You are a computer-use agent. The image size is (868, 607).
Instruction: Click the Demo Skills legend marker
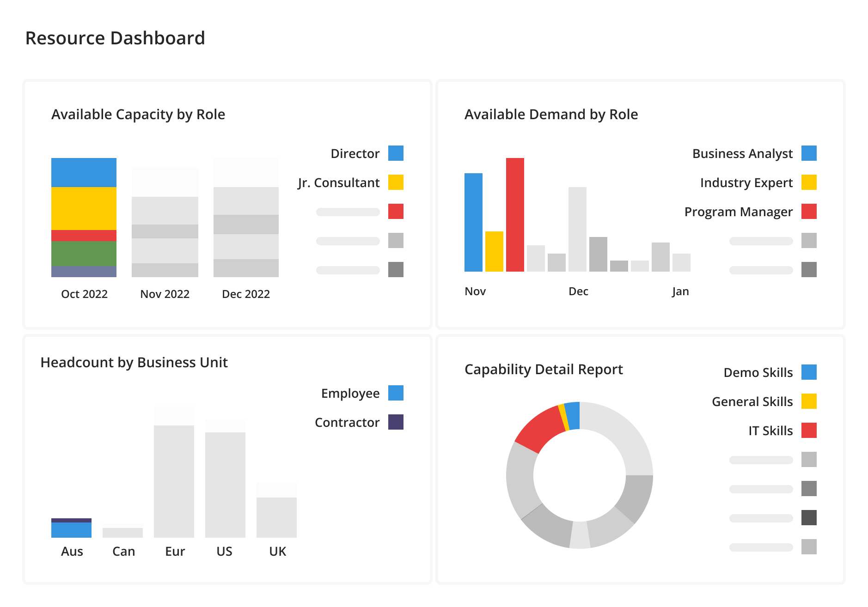click(x=809, y=372)
